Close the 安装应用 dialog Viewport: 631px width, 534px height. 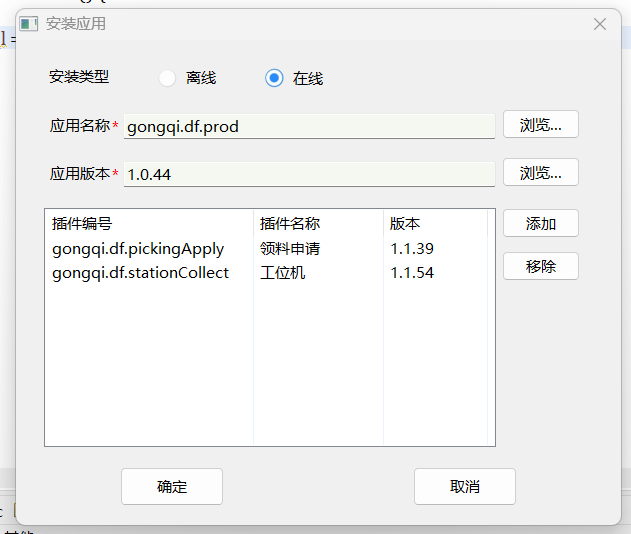click(x=600, y=24)
